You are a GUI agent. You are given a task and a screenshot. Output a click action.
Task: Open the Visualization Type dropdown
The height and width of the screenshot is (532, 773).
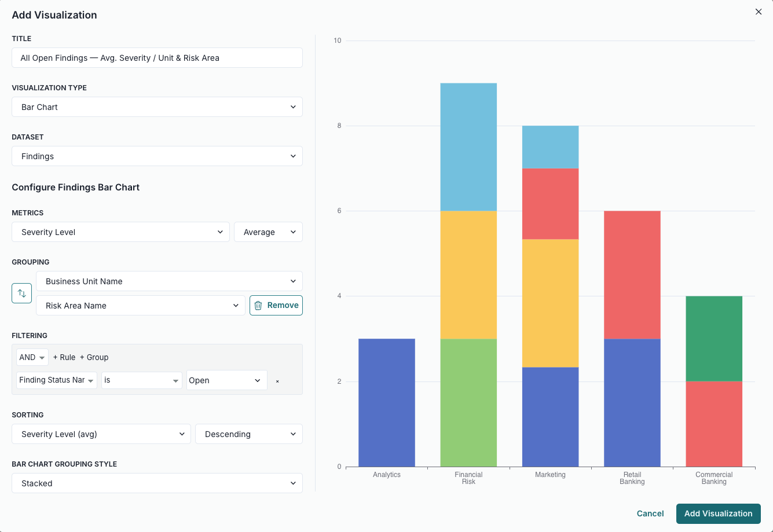pos(157,107)
